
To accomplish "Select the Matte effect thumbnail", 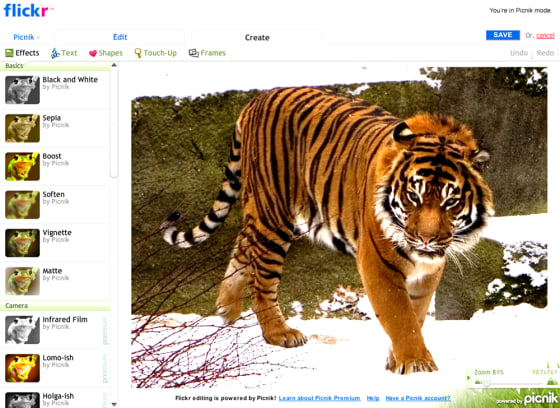I will click(x=22, y=281).
